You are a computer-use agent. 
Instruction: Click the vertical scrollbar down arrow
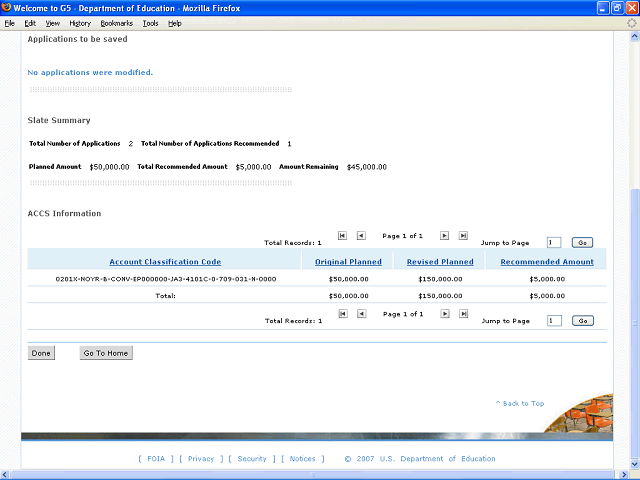[x=635, y=464]
